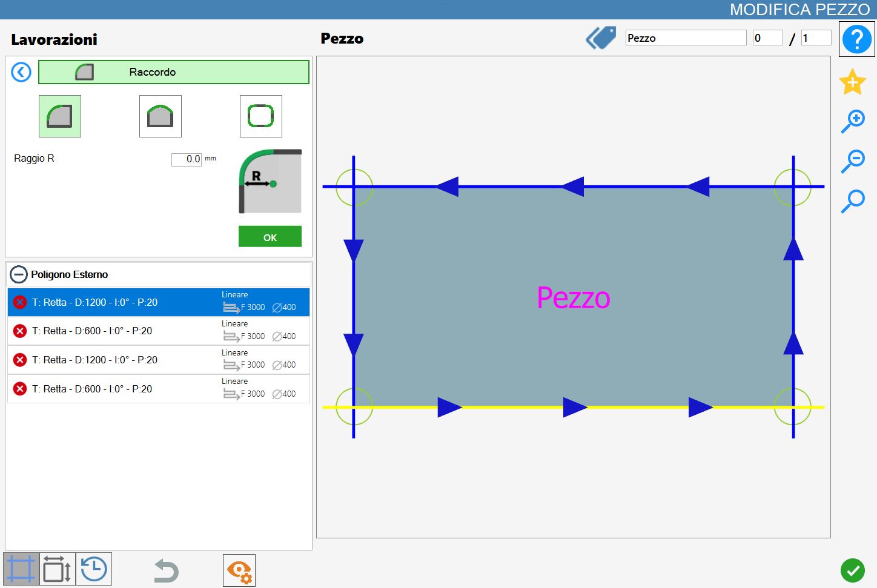The width and height of the screenshot is (877, 588).
Task: Zoom in with the plus magnifier
Action: [x=853, y=121]
